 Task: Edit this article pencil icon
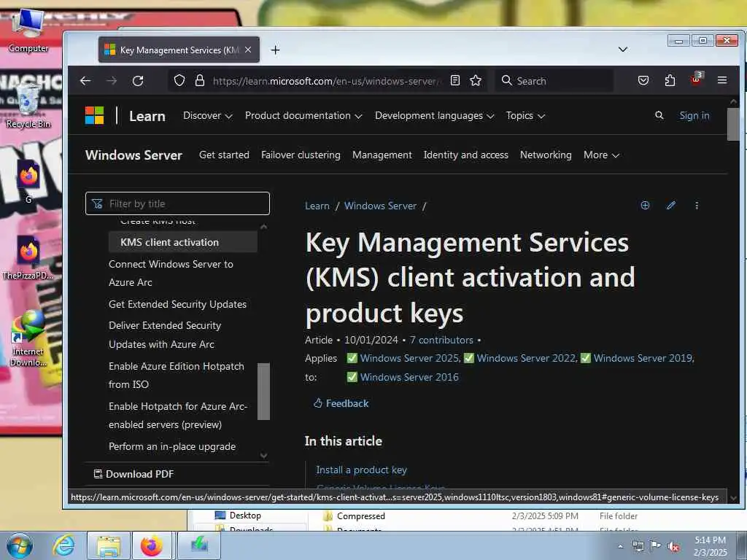point(671,205)
